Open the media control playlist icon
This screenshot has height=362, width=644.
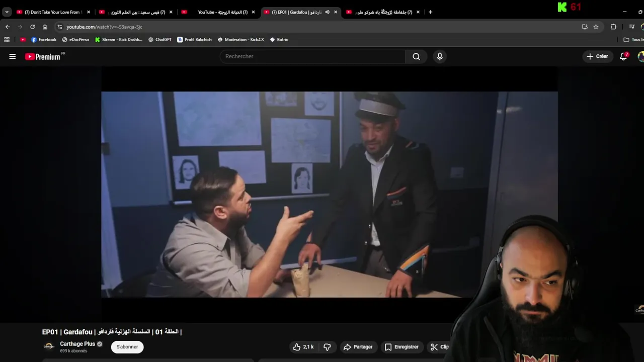coord(632,27)
